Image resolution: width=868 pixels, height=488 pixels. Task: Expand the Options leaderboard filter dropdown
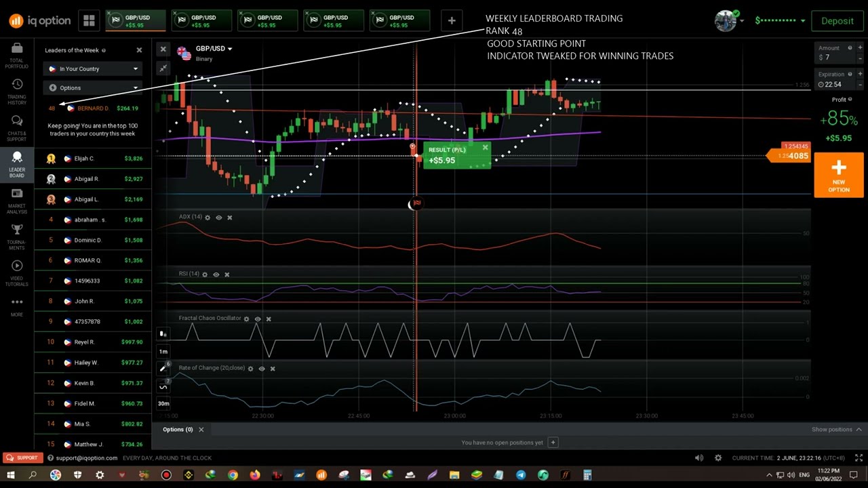click(x=93, y=88)
